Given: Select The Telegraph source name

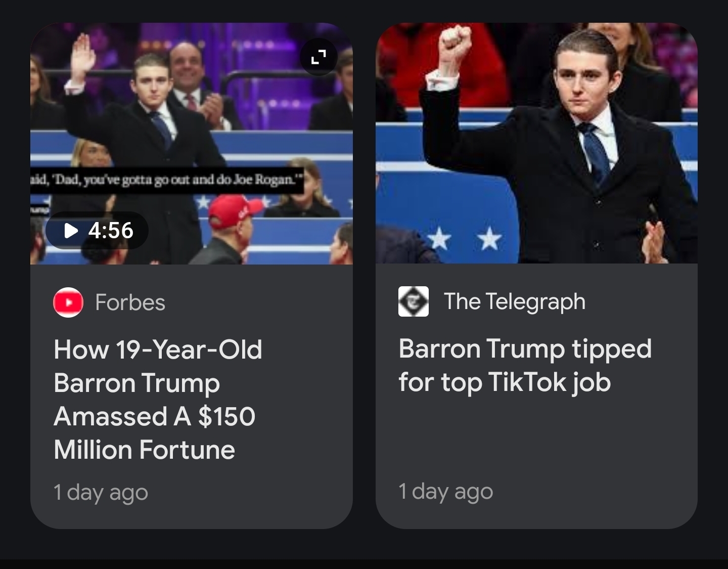Looking at the screenshot, I should point(514,301).
